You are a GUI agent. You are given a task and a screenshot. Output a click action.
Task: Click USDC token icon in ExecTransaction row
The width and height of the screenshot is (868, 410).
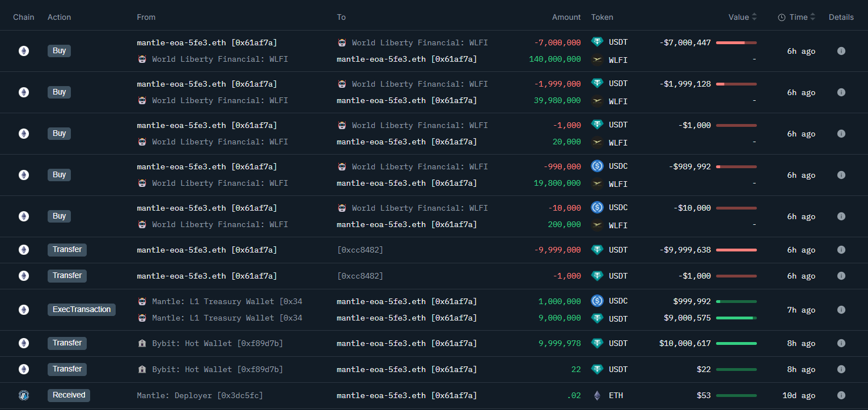[597, 301]
